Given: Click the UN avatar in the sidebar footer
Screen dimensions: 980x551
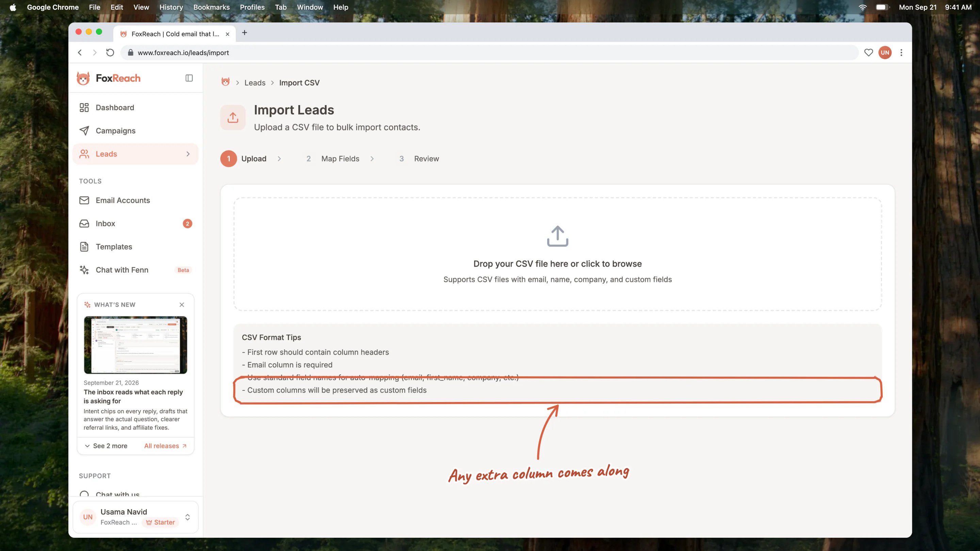Looking at the screenshot, I should [88, 517].
